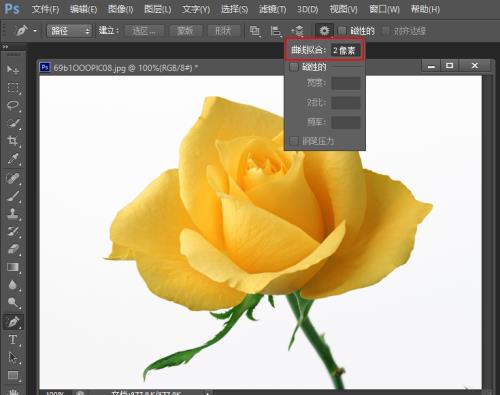The width and height of the screenshot is (500, 395).
Task: Select the Lasso tool
Action: click(13, 106)
